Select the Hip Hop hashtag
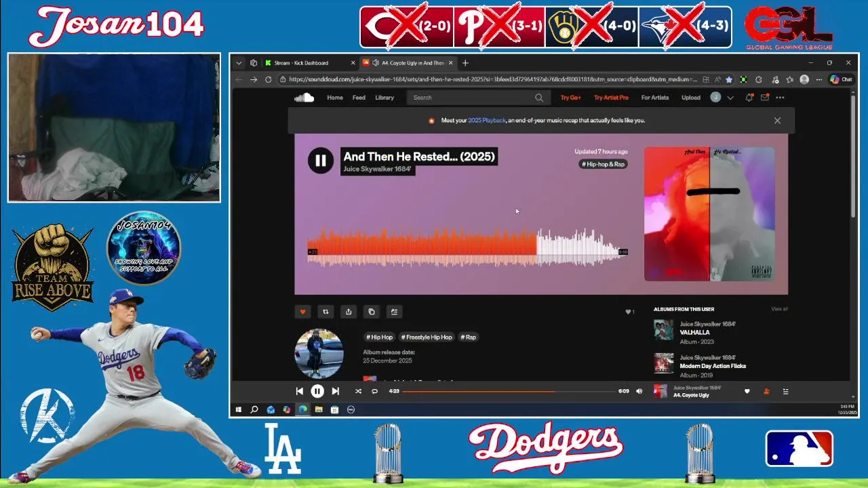 tap(380, 337)
